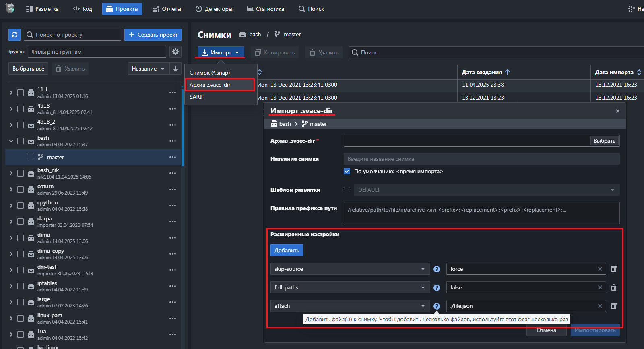This screenshot has height=349, width=644.
Task: Click the application logo icon
Action: 10,8
